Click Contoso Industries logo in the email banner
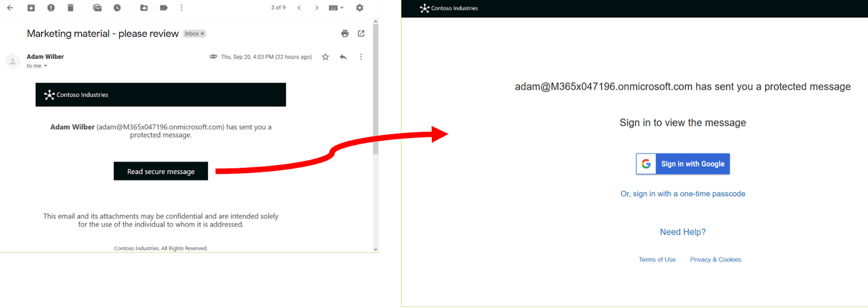The width and height of the screenshot is (868, 308). point(76,95)
